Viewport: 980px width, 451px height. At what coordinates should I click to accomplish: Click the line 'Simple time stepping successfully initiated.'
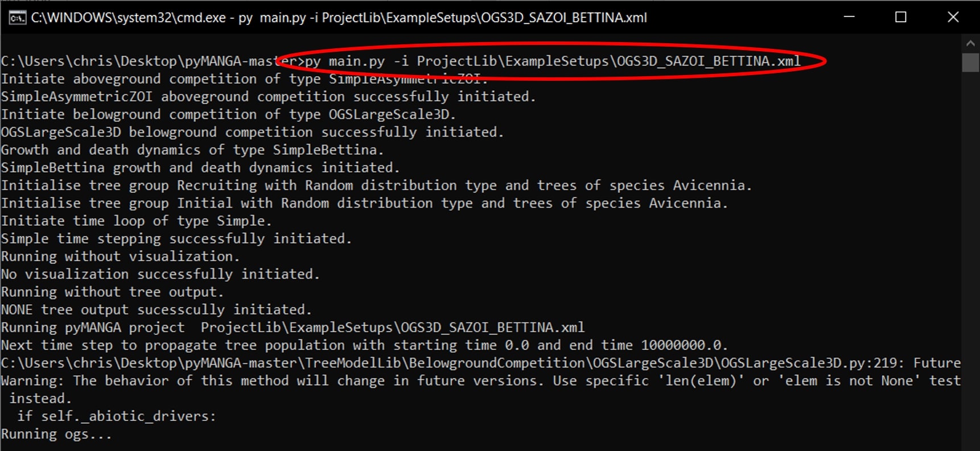(x=176, y=238)
